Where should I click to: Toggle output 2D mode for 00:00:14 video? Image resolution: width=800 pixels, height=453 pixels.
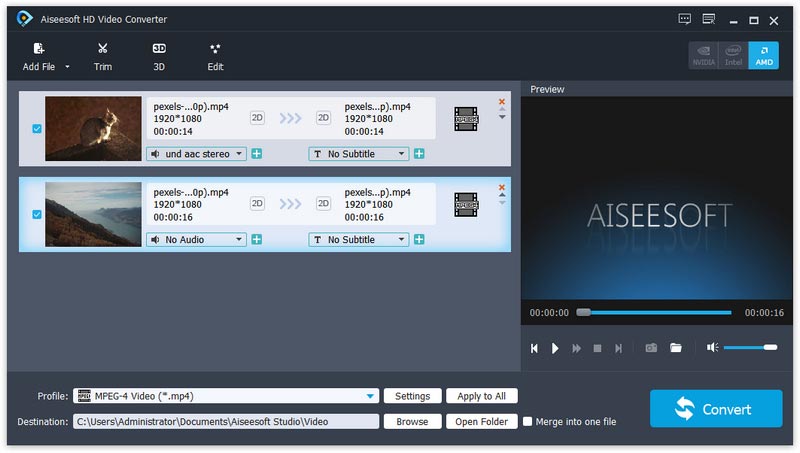coord(323,118)
